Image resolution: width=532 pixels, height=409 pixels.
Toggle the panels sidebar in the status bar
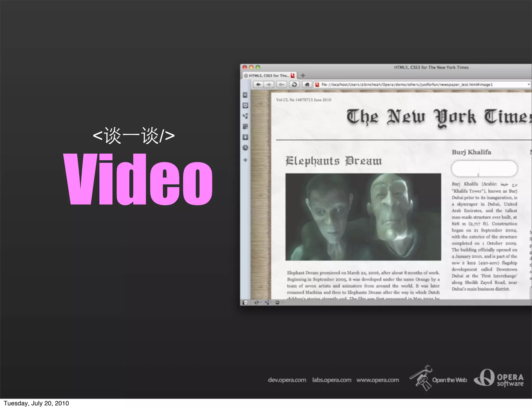pyautogui.click(x=245, y=303)
